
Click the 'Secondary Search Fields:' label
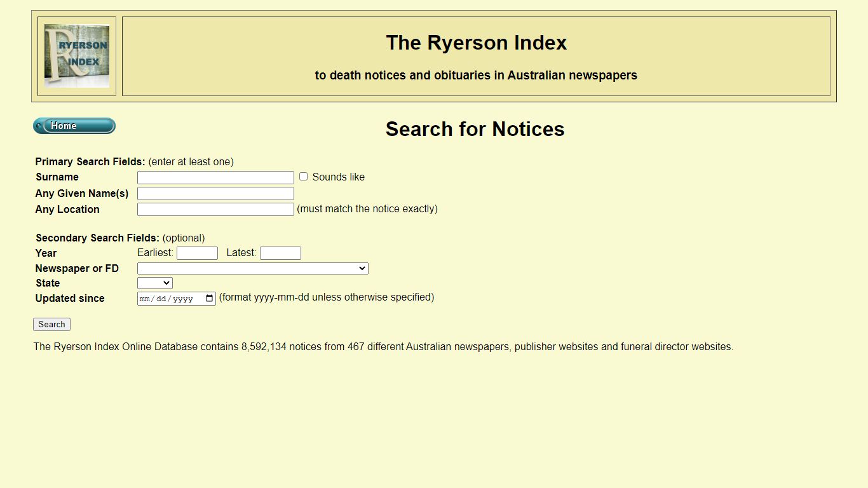(97, 238)
